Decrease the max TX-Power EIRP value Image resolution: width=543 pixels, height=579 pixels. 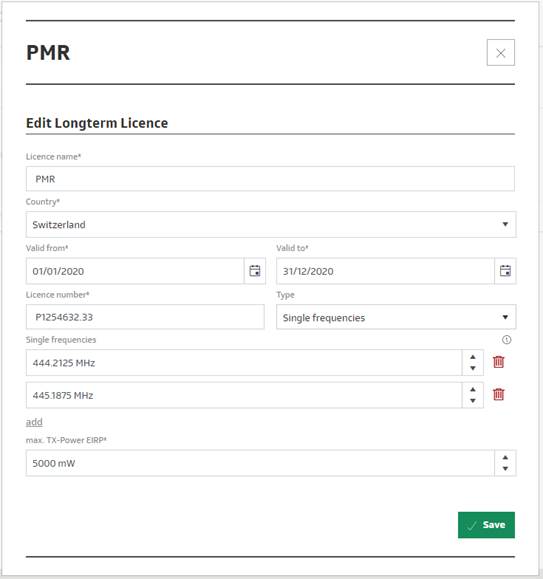[x=505, y=469]
